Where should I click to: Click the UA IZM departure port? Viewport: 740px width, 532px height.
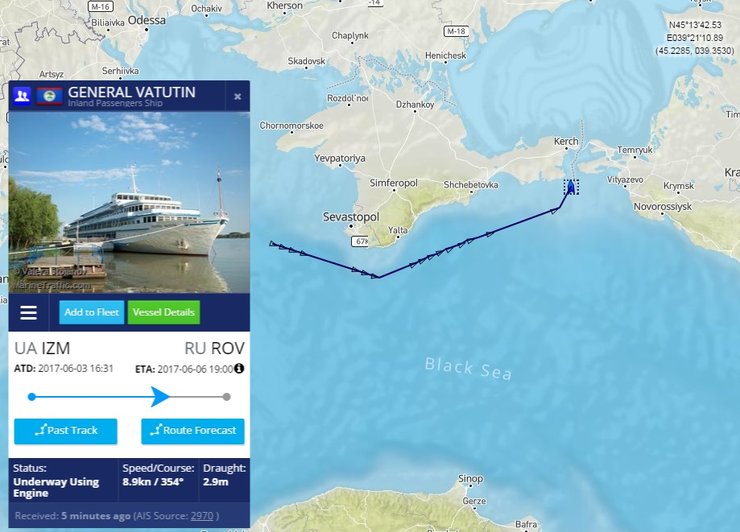(x=42, y=348)
